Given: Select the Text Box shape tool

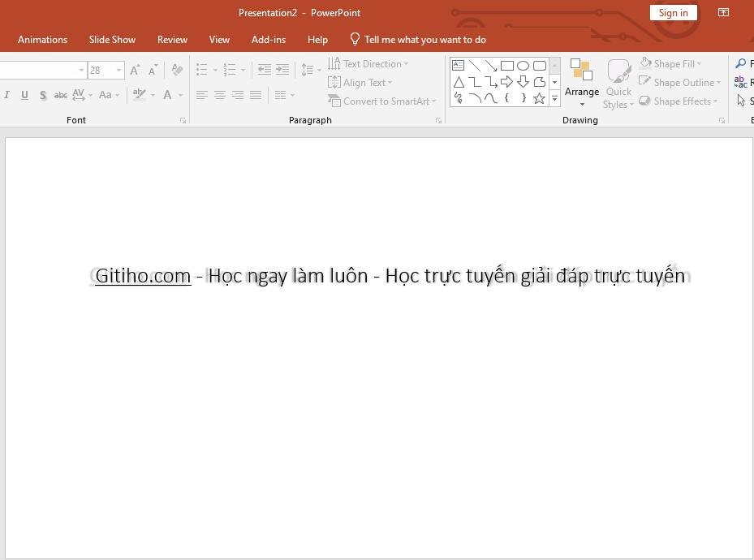Looking at the screenshot, I should 457,65.
